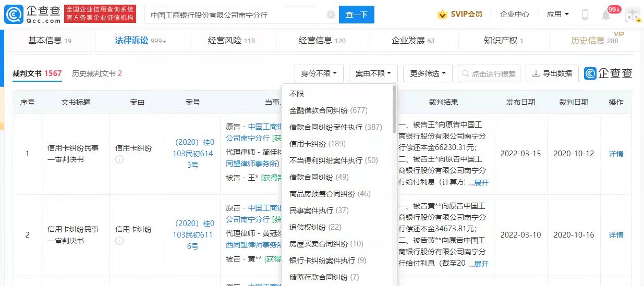Open 详情 for row 1
Viewport: 644px width, 286px height.
616,154
